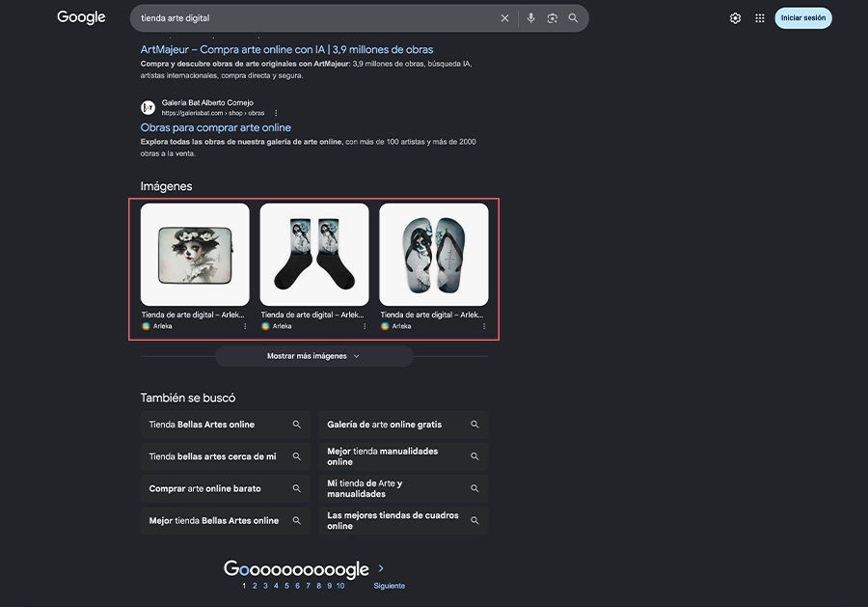This screenshot has height=607, width=868.
Task: Go to results page 2
Action: [x=255, y=586]
